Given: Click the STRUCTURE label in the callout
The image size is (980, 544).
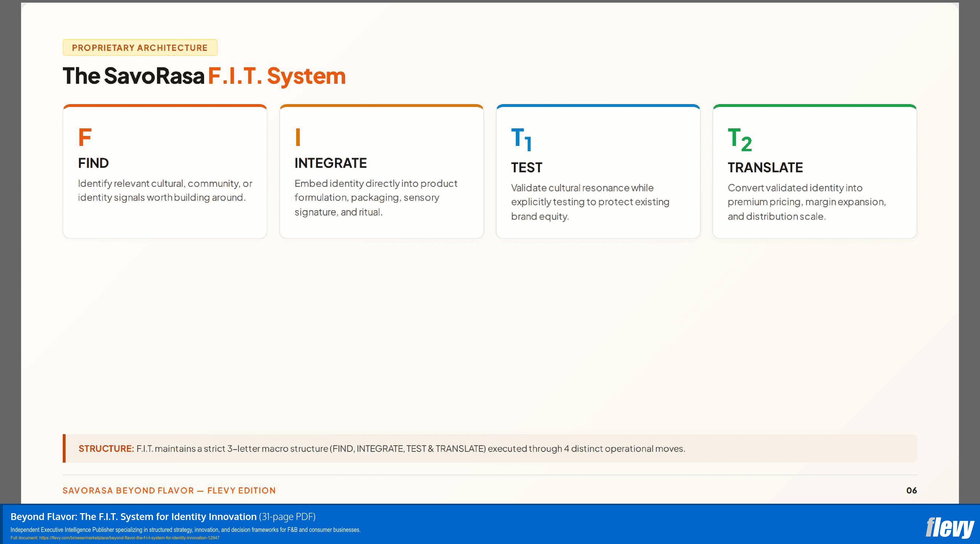Looking at the screenshot, I should click(x=106, y=449).
